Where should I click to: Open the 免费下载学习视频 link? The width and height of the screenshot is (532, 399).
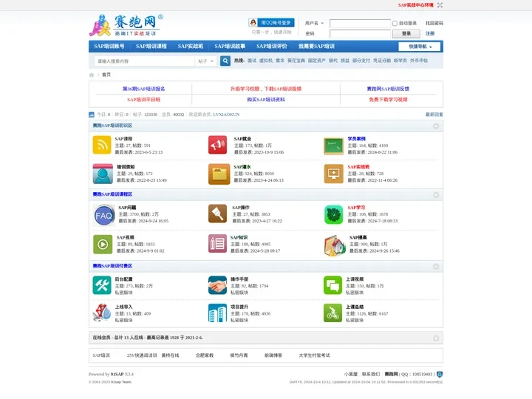point(388,100)
